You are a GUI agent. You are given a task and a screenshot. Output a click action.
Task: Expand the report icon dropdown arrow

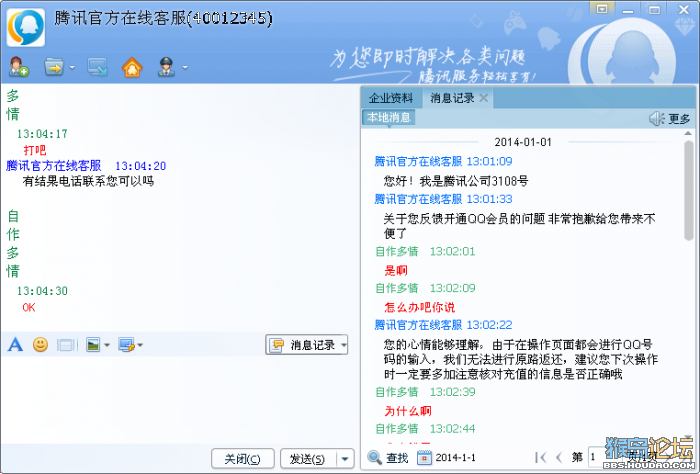[185, 68]
